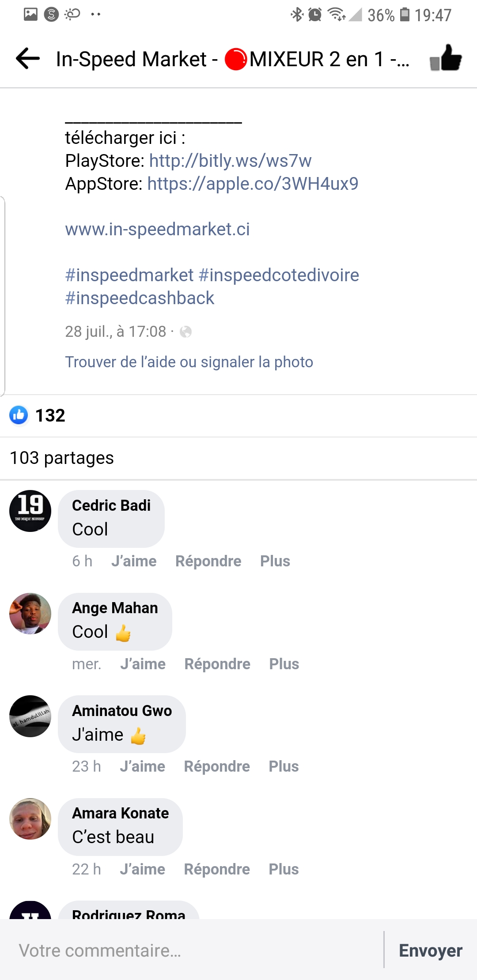The height and width of the screenshot is (980, 477).
Task: Tap the back arrow icon
Action: point(28,59)
